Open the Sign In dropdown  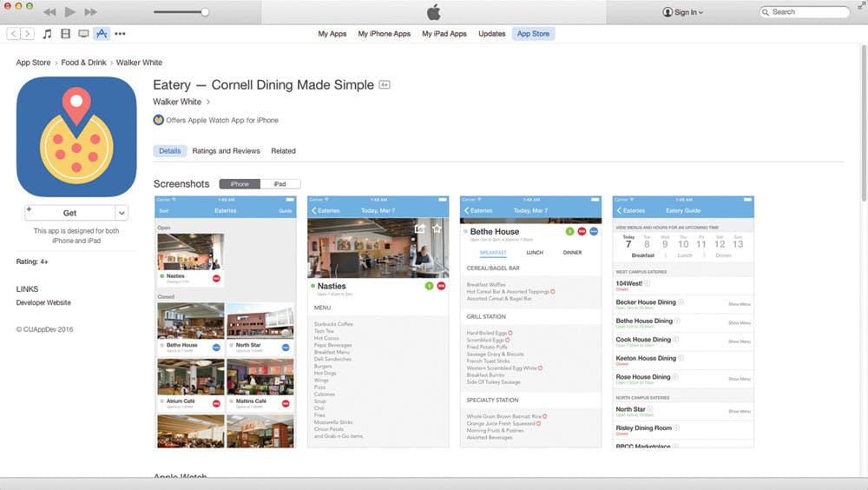(x=682, y=12)
